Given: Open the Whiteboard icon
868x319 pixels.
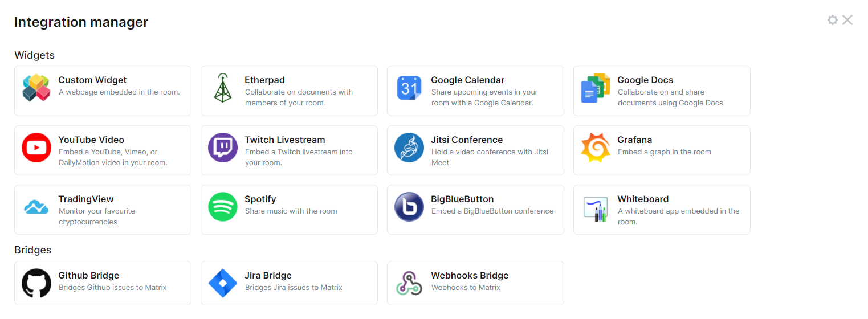Looking at the screenshot, I should [596, 208].
